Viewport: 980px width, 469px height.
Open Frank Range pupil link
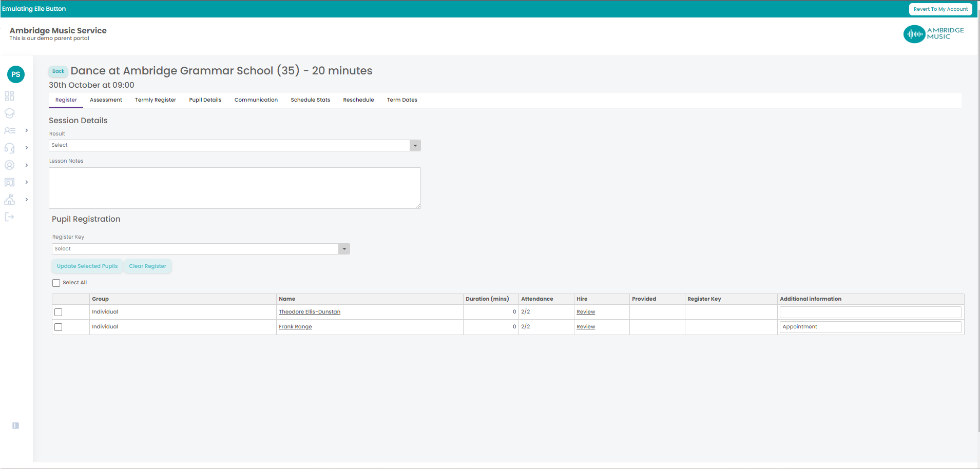[x=295, y=327]
